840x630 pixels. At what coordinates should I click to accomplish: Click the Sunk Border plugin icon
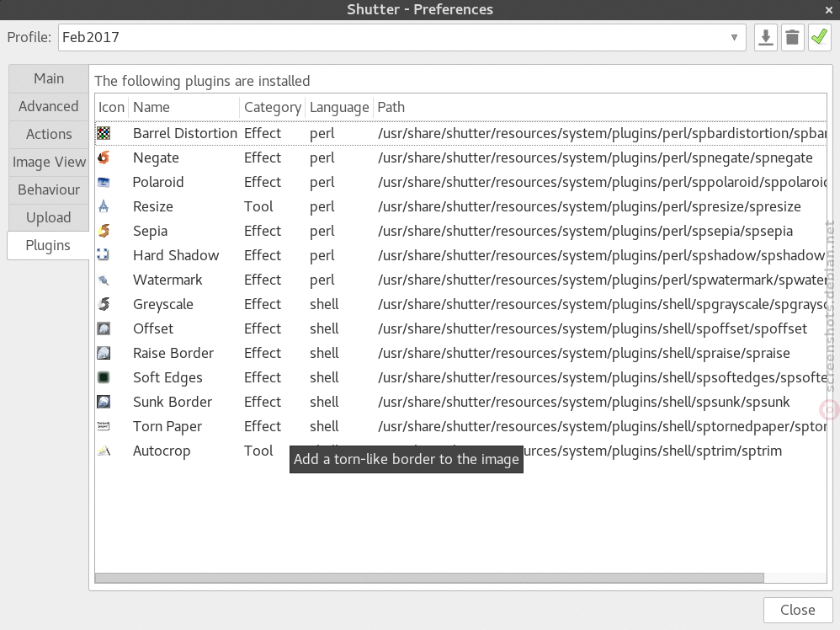[104, 402]
